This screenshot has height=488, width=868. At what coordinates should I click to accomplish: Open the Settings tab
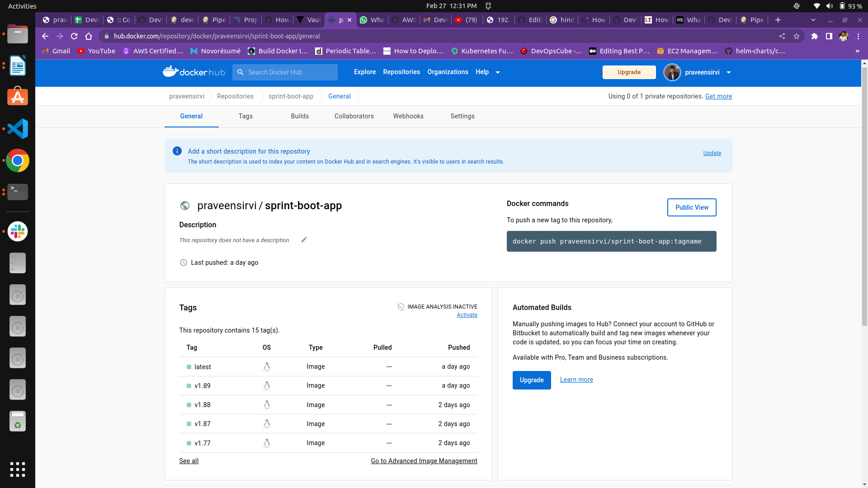pos(462,116)
